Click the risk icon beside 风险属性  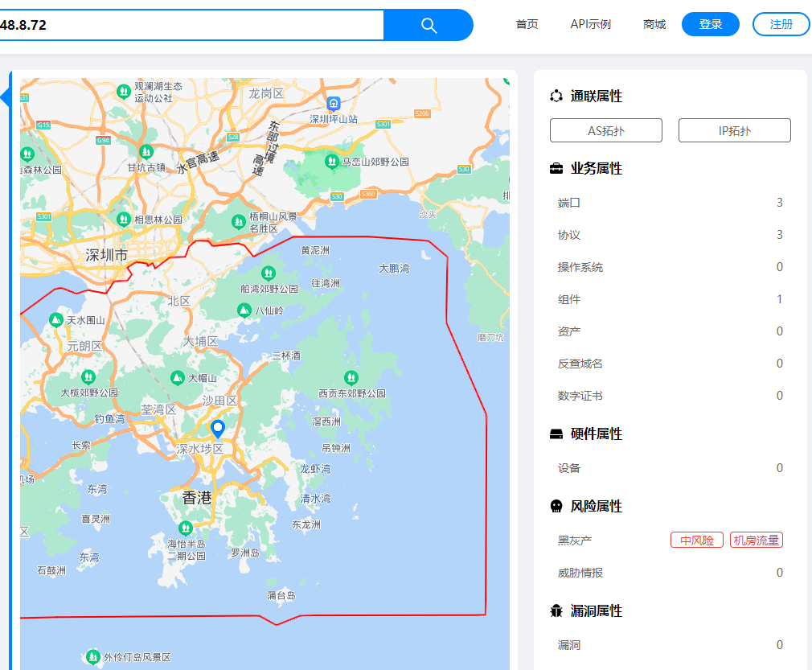555,507
